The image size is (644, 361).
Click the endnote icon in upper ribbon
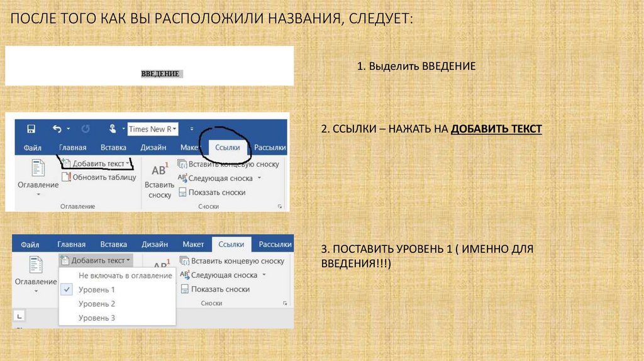click(182, 164)
